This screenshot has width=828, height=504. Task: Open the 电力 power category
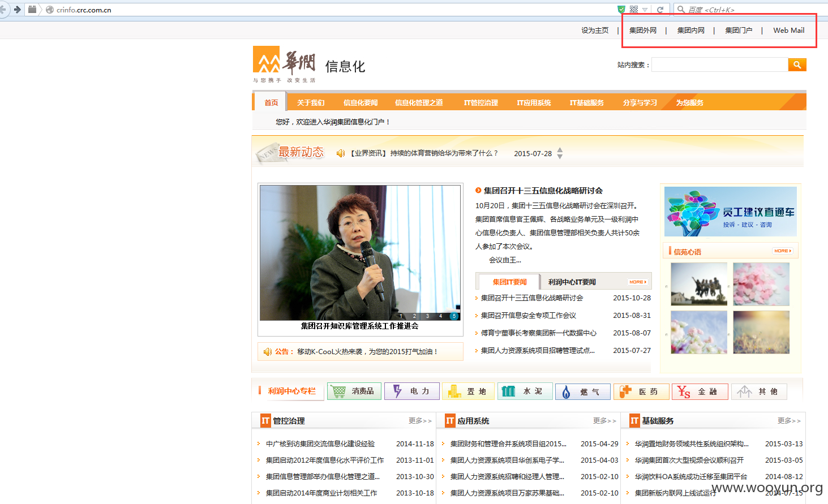coord(412,391)
